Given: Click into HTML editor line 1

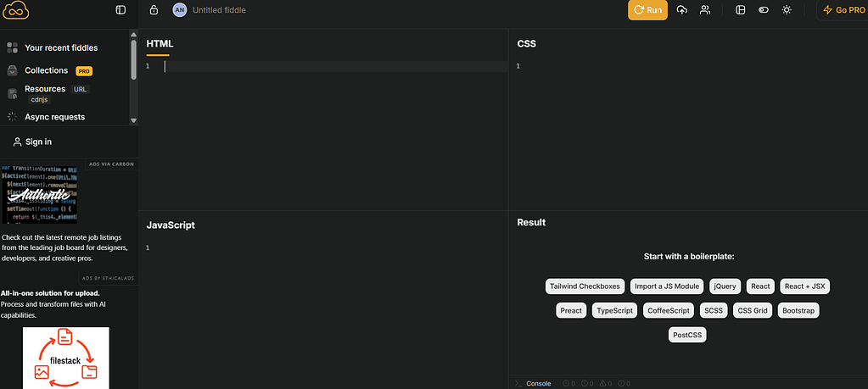Looking at the screenshot, I should pyautogui.click(x=335, y=66).
